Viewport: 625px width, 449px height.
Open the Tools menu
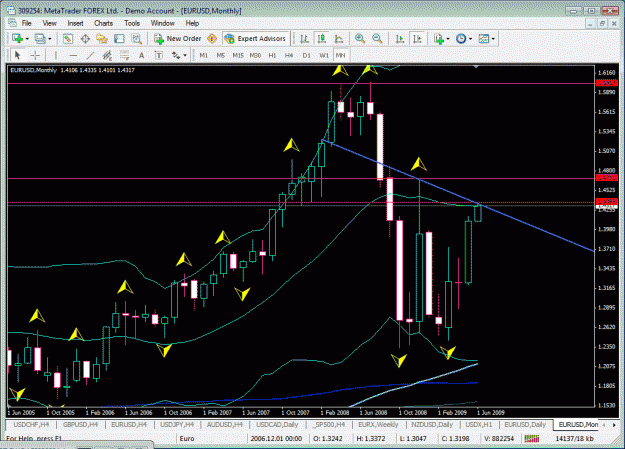pyautogui.click(x=132, y=23)
